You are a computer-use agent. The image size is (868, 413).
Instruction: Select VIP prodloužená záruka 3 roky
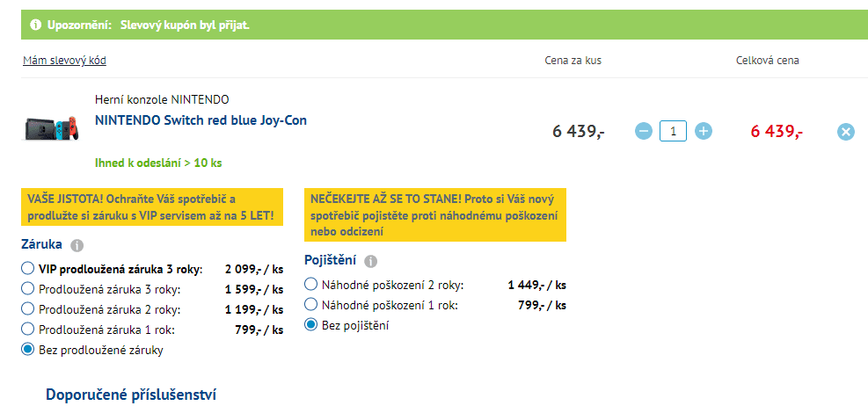[x=27, y=268]
